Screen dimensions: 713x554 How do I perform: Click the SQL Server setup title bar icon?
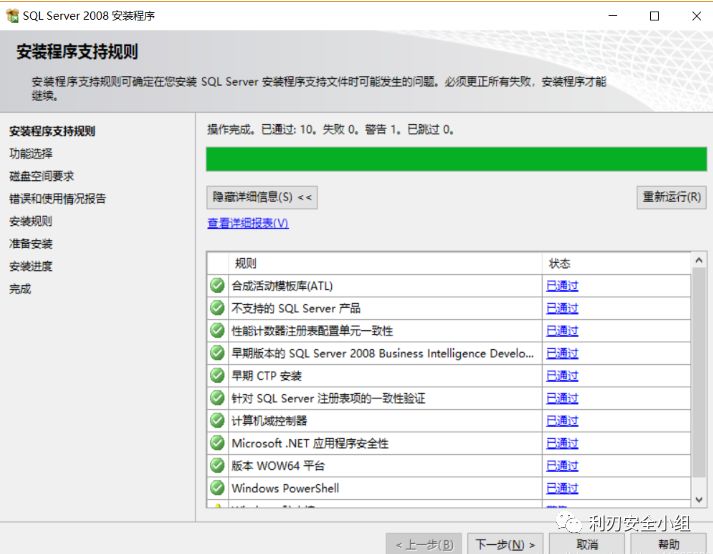(12, 16)
